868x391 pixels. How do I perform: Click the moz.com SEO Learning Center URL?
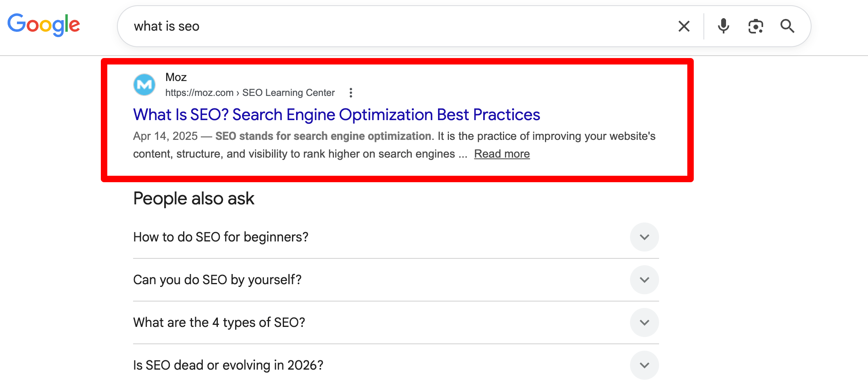point(250,93)
